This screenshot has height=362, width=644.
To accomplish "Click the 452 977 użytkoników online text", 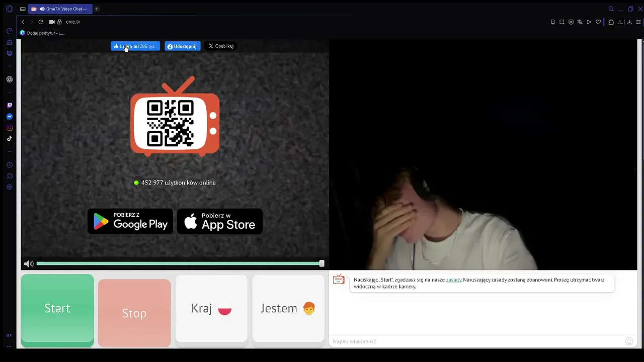I will tap(179, 183).
